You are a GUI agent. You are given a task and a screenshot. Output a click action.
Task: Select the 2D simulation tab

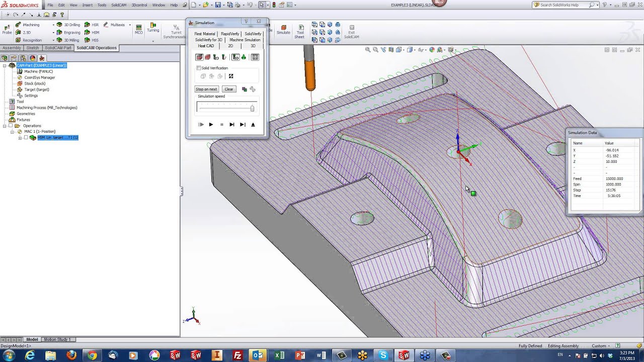click(231, 46)
